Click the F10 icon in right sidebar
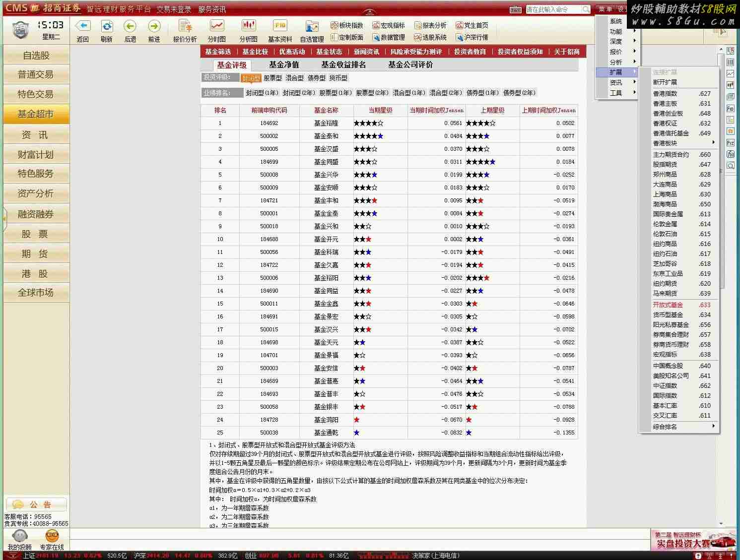The height and width of the screenshot is (560, 740). pos(730,109)
